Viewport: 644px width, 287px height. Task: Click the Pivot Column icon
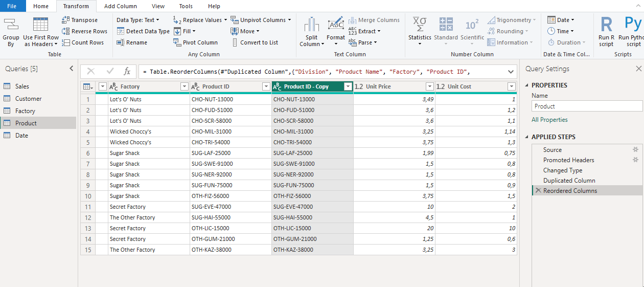pos(177,42)
